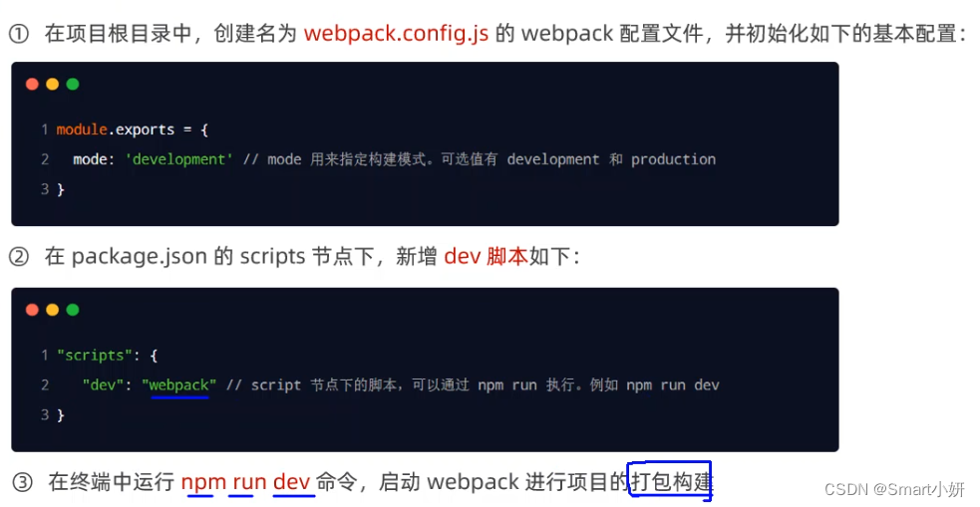Image resolution: width=980 pixels, height=507 pixels.
Task: Click the word production in code comment
Action: tap(673, 159)
